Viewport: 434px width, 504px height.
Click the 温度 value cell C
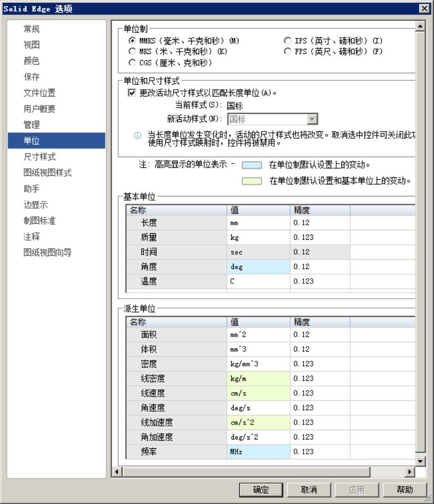tap(258, 281)
